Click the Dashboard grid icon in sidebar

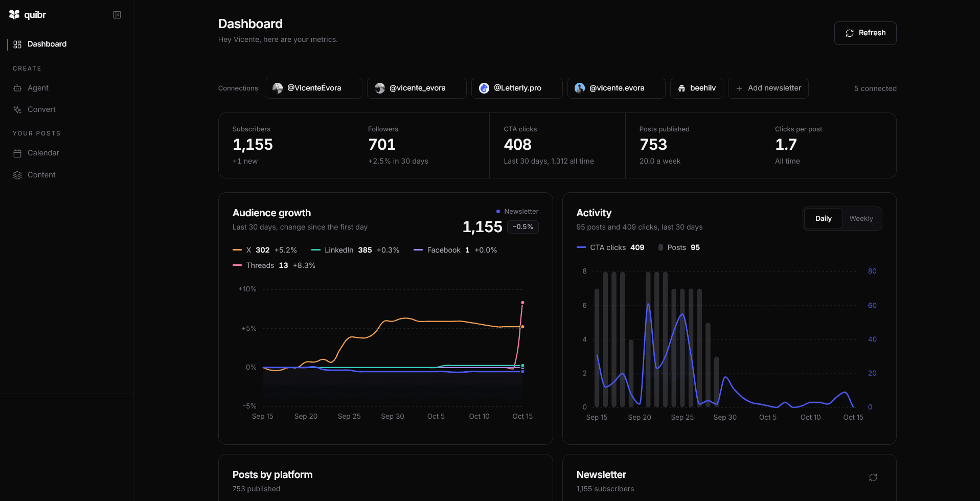tap(17, 44)
